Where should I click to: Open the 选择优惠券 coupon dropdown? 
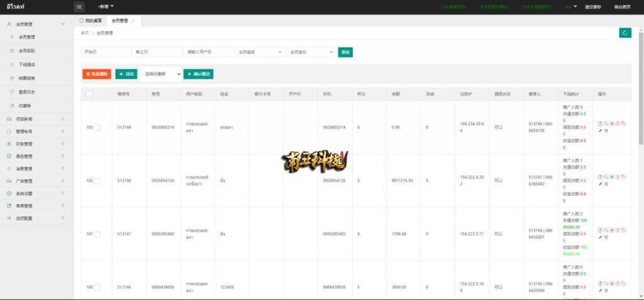(x=161, y=74)
